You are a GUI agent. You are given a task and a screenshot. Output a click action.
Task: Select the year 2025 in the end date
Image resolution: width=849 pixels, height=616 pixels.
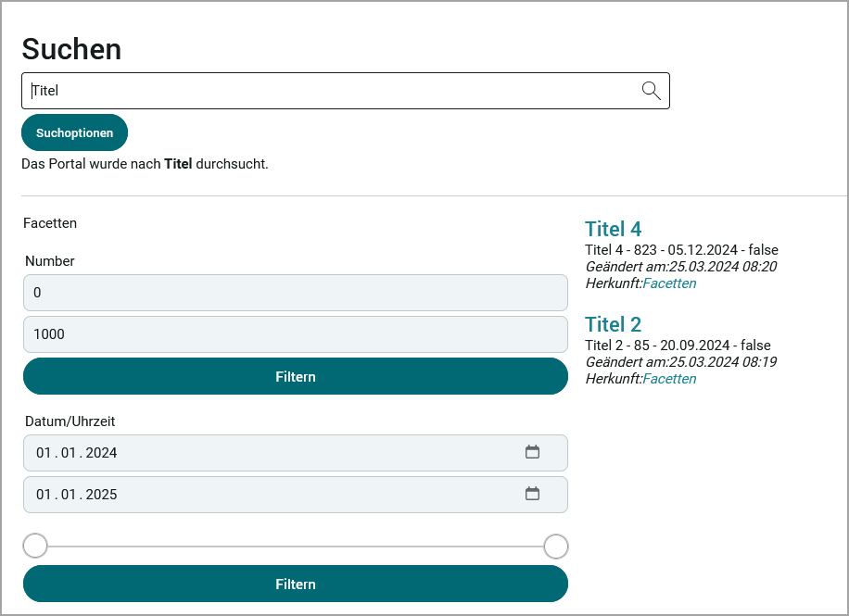102,495
